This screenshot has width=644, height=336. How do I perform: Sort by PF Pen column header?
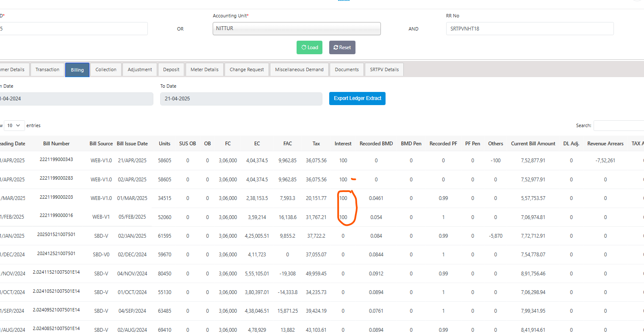coord(473,144)
